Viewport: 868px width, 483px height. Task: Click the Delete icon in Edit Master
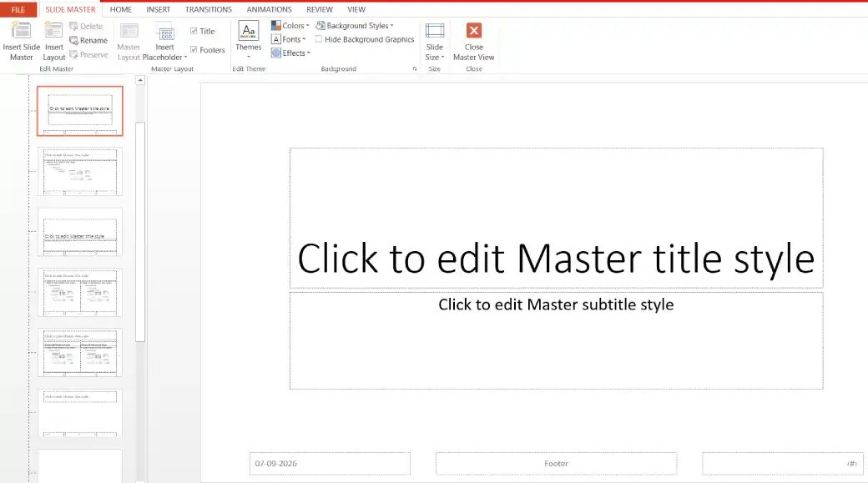[x=73, y=26]
